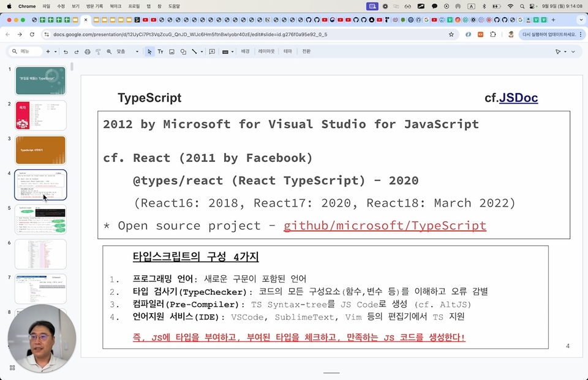588x380 pixels.
Task: Click the Chrome address bar URL
Action: [190, 34]
